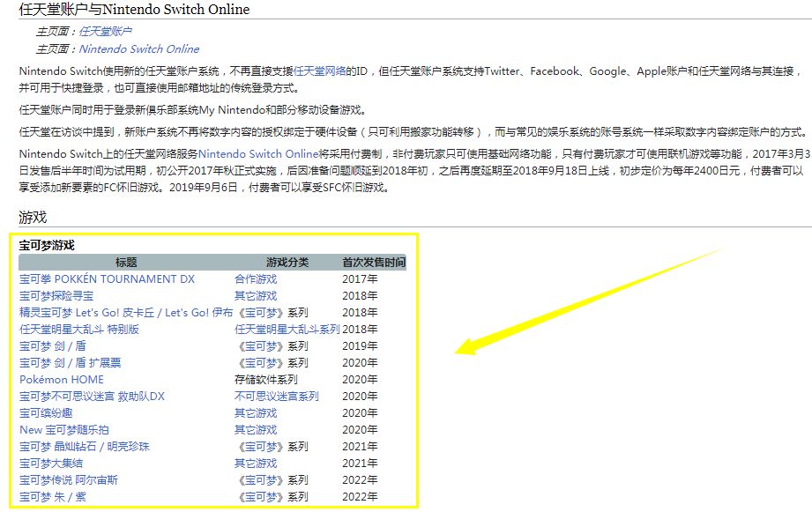Viewport: 812px width, 512px height.
Task: Click the 2022年 cell in the 宝可梦 朱 / 紫 row
Action: point(360,497)
